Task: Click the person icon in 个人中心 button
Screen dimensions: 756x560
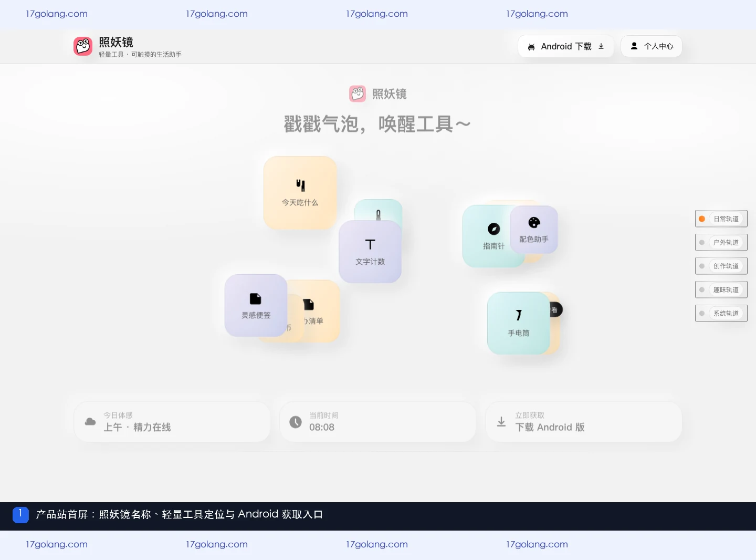Action: [x=634, y=46]
